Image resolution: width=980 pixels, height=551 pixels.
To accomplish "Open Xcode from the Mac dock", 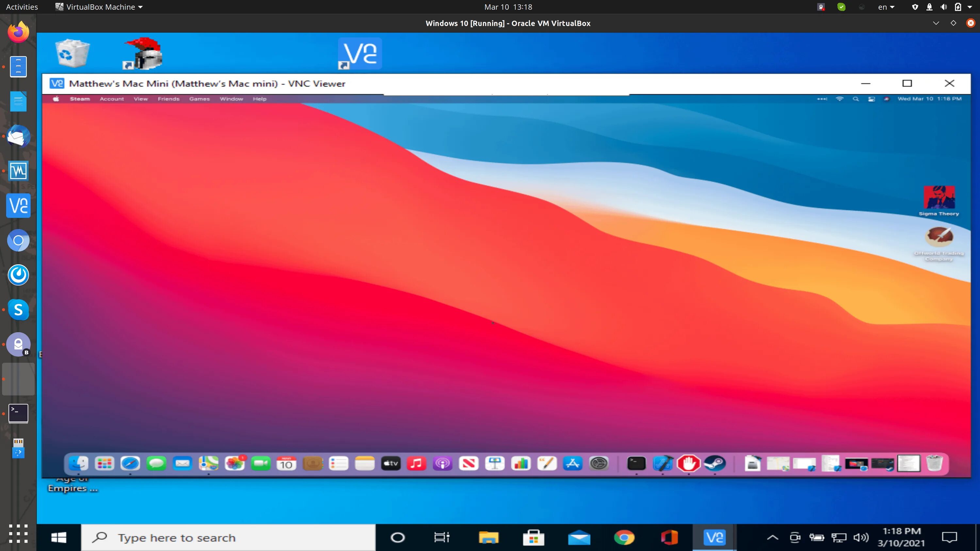I will [x=662, y=464].
